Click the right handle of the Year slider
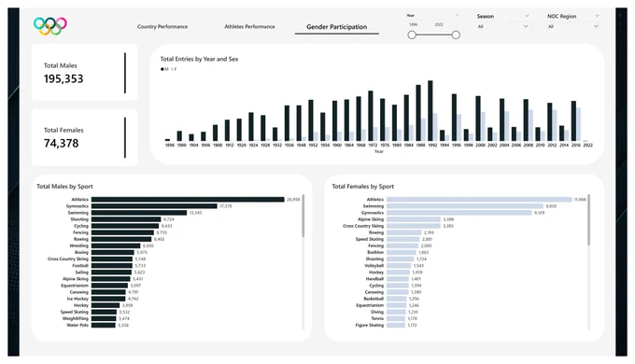The width and height of the screenshot is (635, 364). pos(456,35)
